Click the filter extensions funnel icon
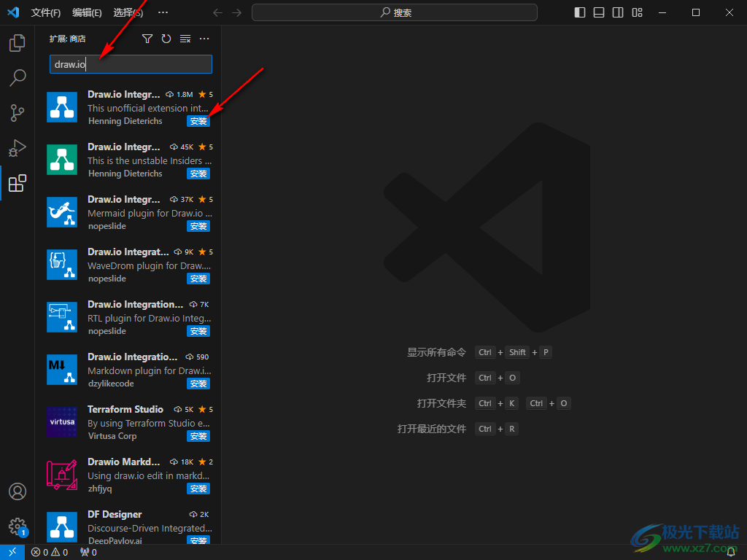Screen dimensions: 747x560 [x=147, y=39]
